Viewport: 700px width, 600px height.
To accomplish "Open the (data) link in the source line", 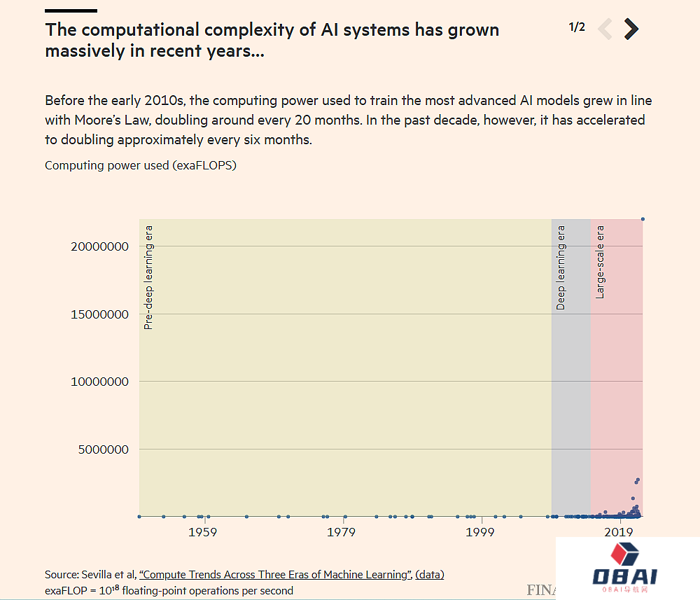I will pos(429,574).
